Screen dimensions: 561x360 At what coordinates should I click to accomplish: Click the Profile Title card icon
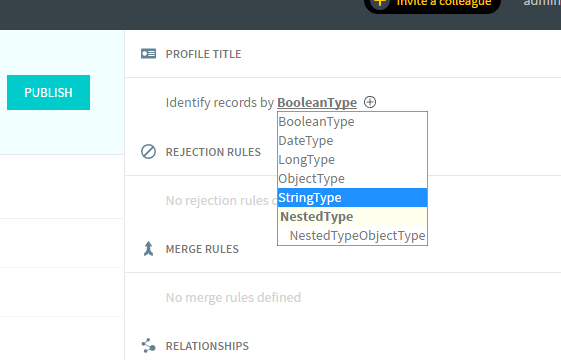(148, 54)
